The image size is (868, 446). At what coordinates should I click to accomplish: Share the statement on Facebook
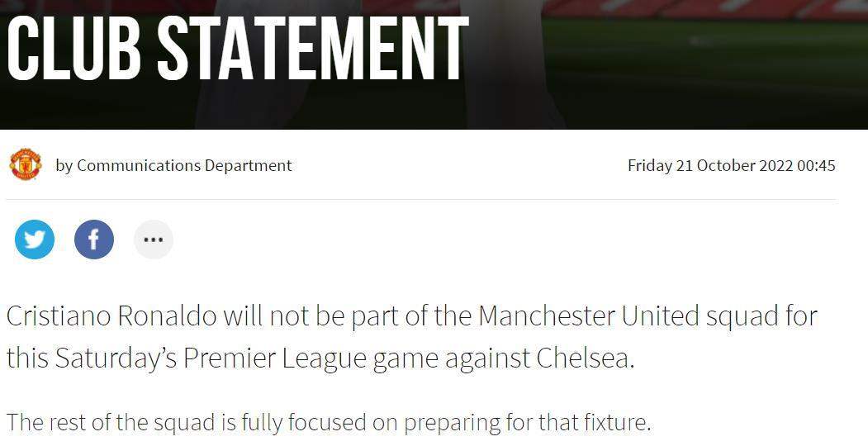94,240
